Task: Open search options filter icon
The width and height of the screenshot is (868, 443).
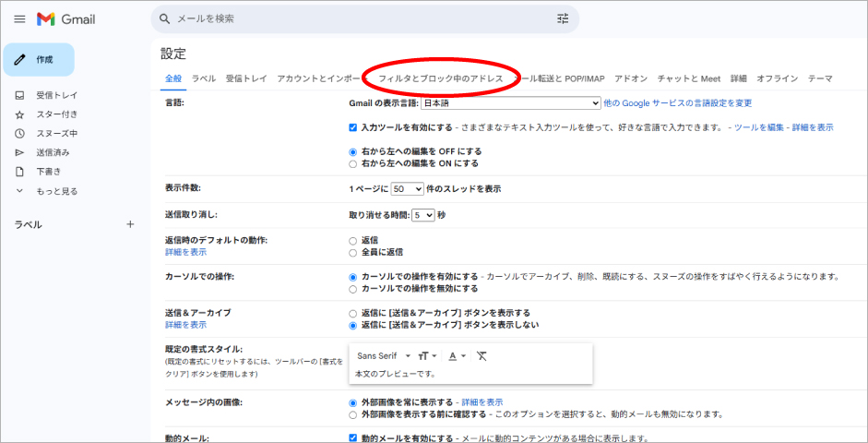Action: coord(563,18)
